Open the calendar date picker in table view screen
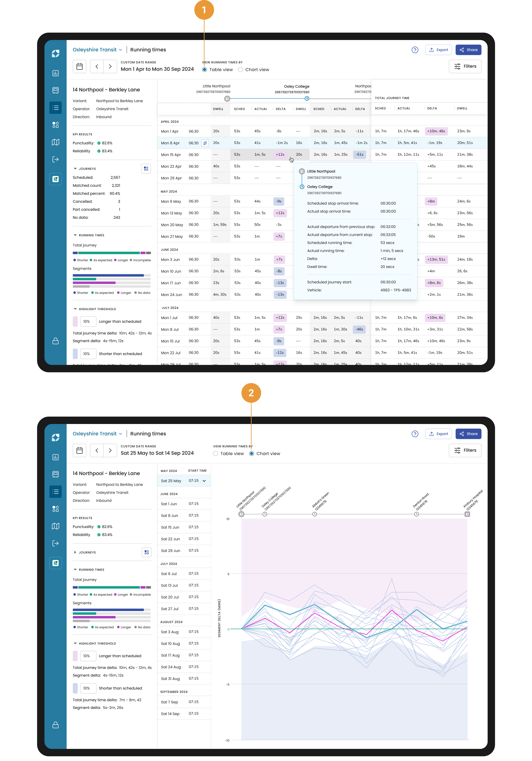The width and height of the screenshot is (532, 761). pos(80,67)
